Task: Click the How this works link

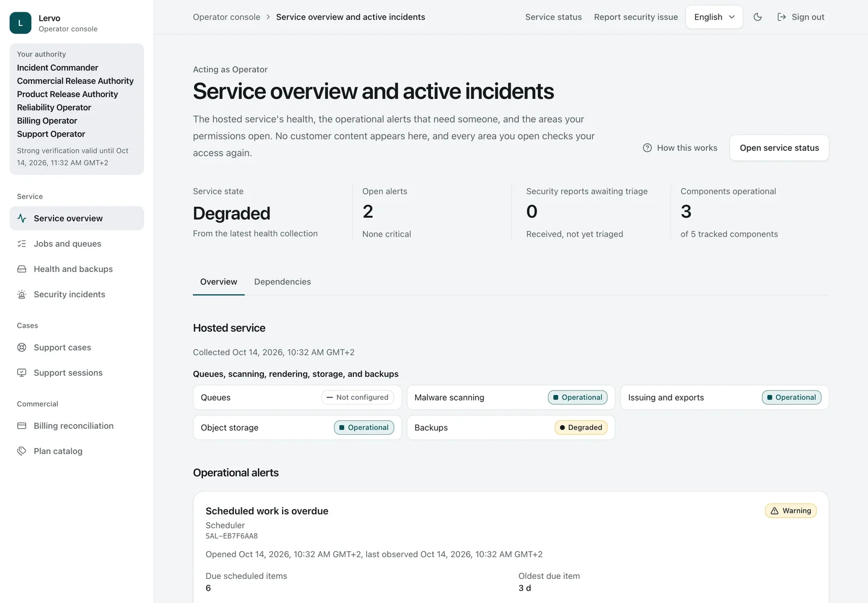Action: tap(680, 148)
